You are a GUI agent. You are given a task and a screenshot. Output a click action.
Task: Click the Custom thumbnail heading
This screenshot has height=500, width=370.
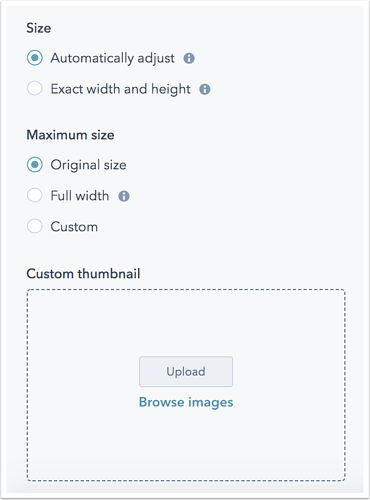click(83, 274)
